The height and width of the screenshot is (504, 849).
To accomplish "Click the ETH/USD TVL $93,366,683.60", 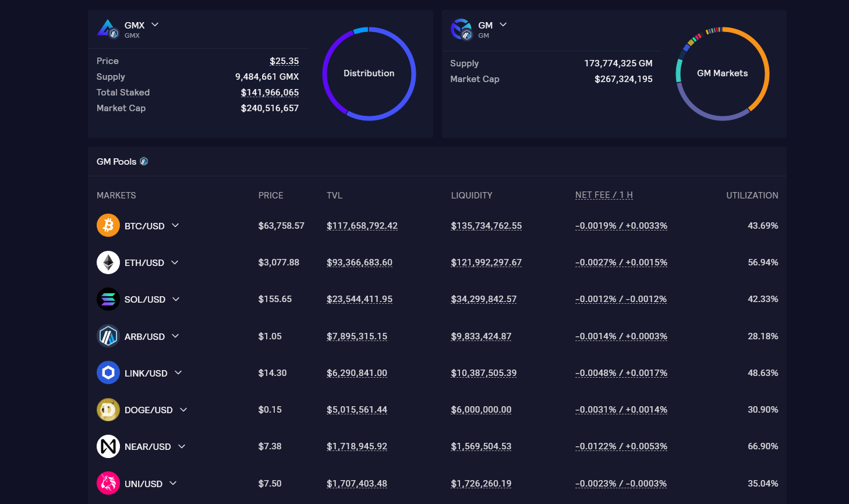I will click(x=359, y=262).
